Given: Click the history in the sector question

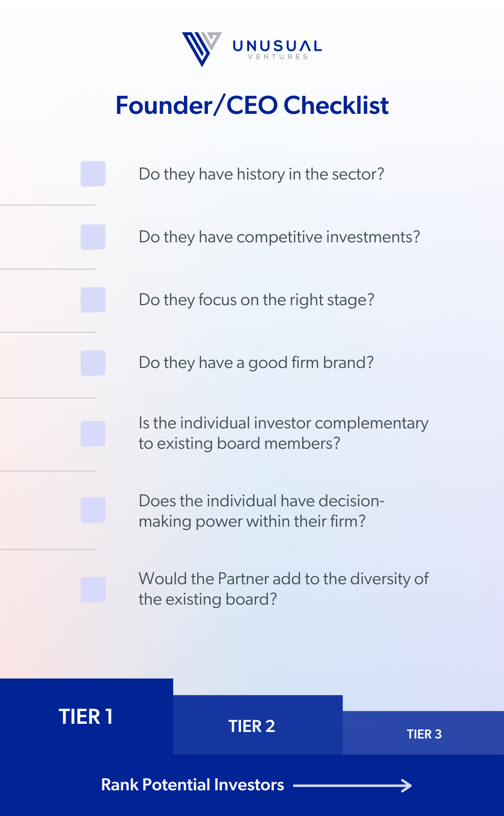Looking at the screenshot, I should (x=261, y=175).
